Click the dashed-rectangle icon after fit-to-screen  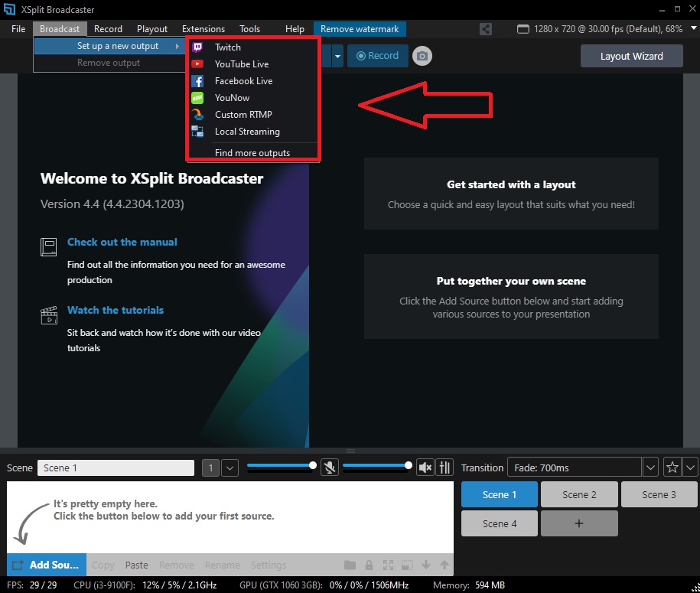coord(407,565)
